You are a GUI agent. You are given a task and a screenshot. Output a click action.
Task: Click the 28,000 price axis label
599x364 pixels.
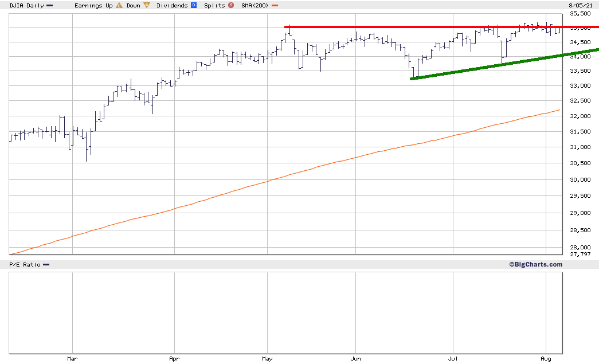(x=580, y=248)
